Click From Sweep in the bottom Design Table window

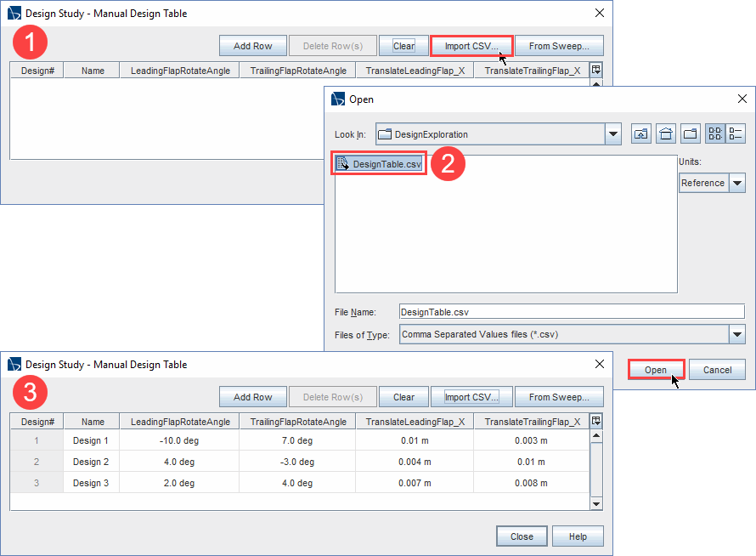(x=559, y=397)
